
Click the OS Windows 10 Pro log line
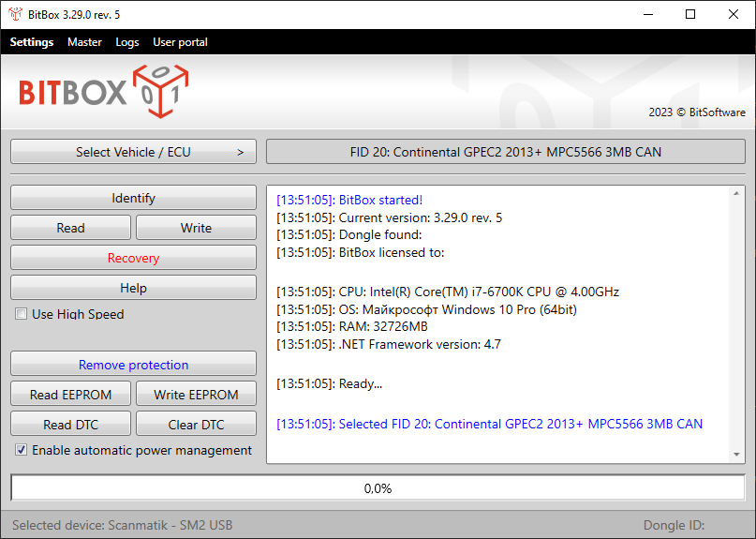[426, 309]
